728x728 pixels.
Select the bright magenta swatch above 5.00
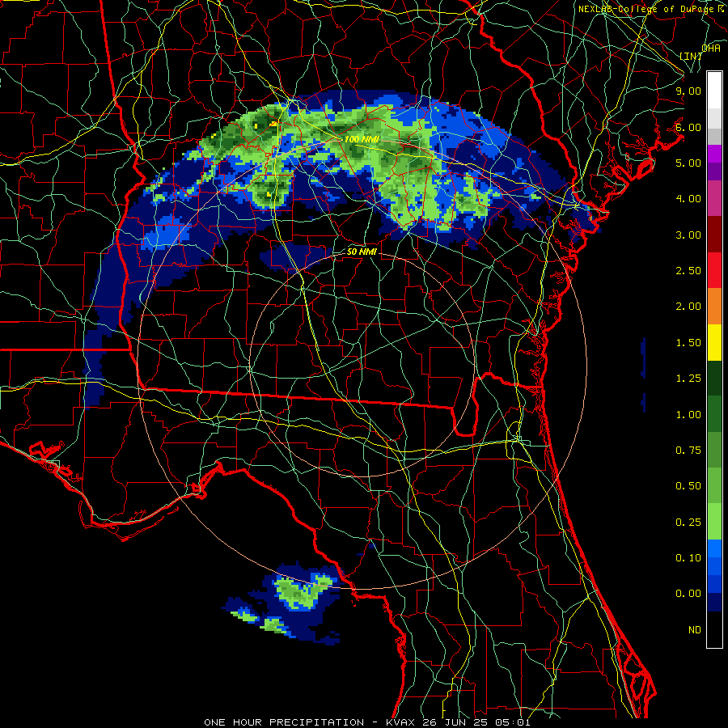point(714,154)
